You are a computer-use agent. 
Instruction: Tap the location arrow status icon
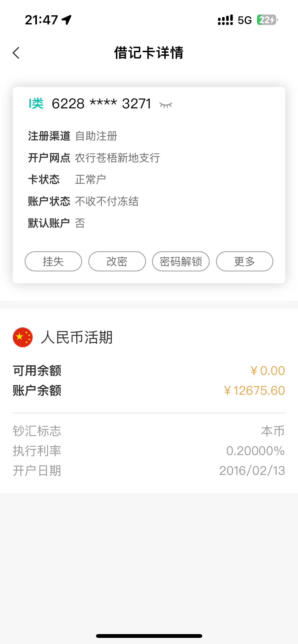click(66, 20)
